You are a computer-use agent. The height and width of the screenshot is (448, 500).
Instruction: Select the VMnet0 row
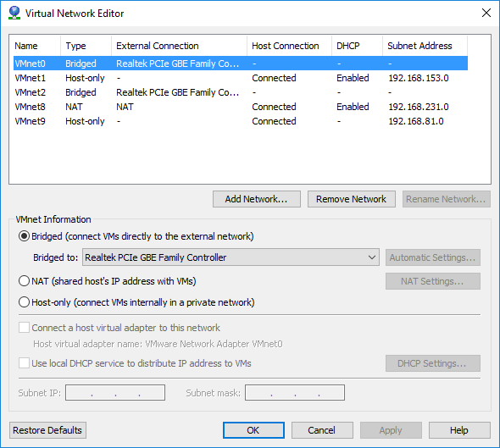[241, 64]
